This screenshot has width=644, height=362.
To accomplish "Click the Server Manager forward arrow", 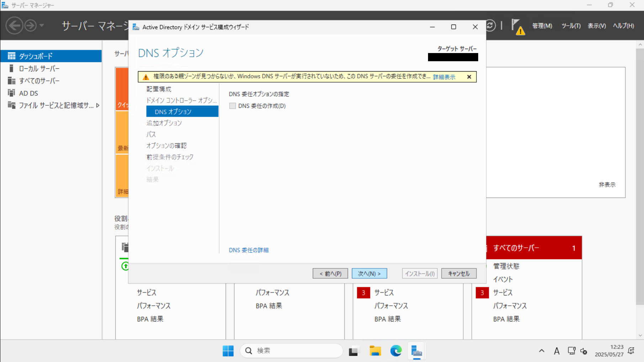I will tap(31, 25).
